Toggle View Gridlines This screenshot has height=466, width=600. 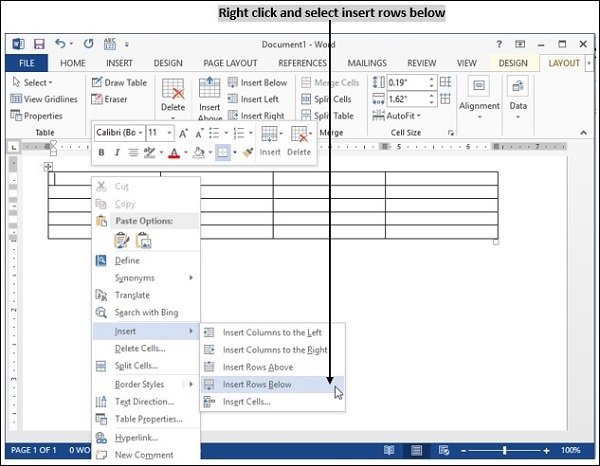(x=44, y=99)
